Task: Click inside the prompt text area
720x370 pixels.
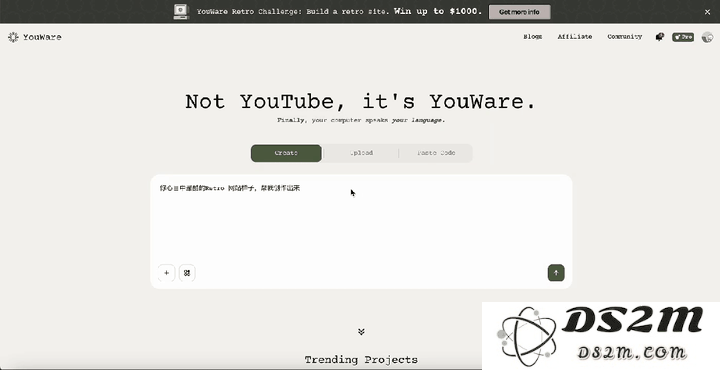Action: (361, 220)
